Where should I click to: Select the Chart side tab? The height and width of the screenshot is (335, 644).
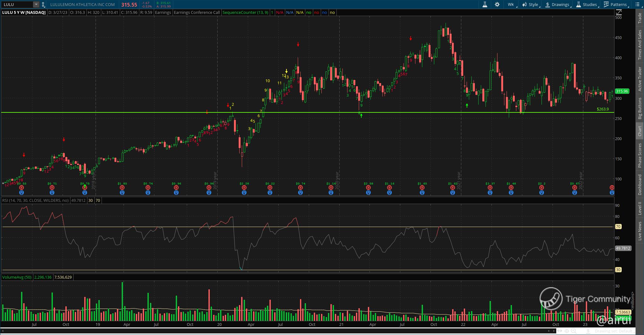pyautogui.click(x=640, y=131)
